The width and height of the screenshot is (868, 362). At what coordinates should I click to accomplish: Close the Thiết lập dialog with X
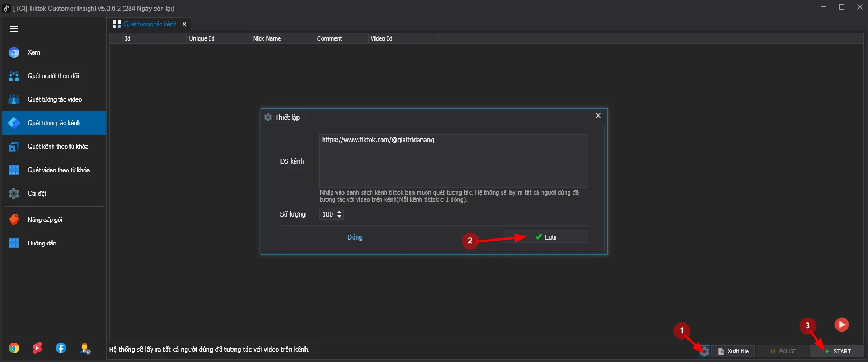pos(598,116)
